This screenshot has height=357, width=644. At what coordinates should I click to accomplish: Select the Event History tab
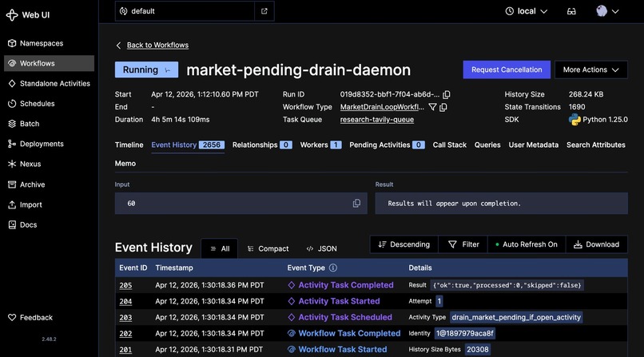point(188,145)
